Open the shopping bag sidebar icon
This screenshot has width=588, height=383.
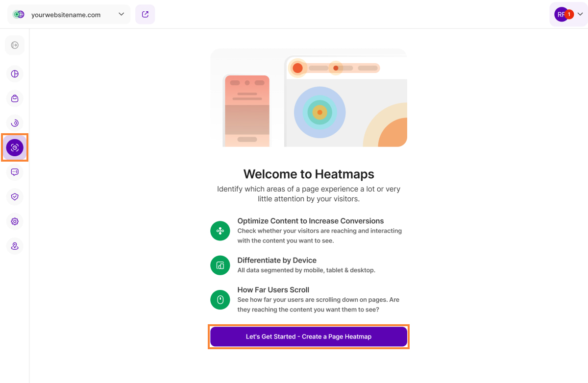15,98
